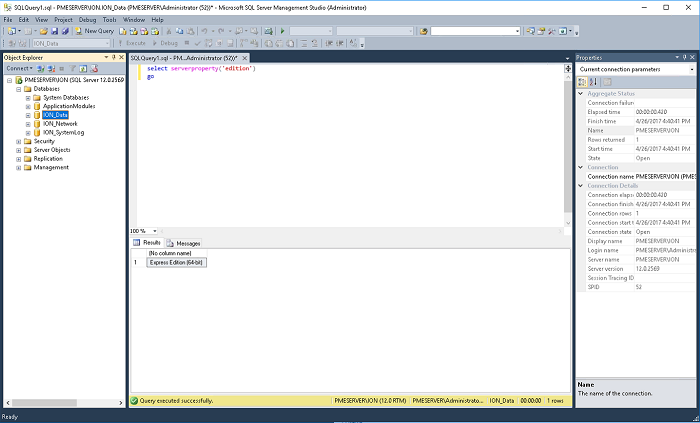Open the 100 % zoom dropdown
The width and height of the screenshot is (700, 423).
(155, 231)
